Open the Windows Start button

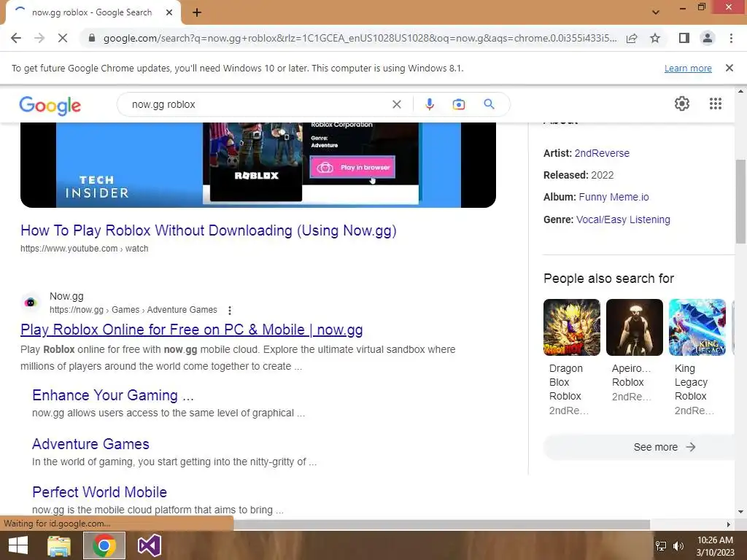click(18, 545)
